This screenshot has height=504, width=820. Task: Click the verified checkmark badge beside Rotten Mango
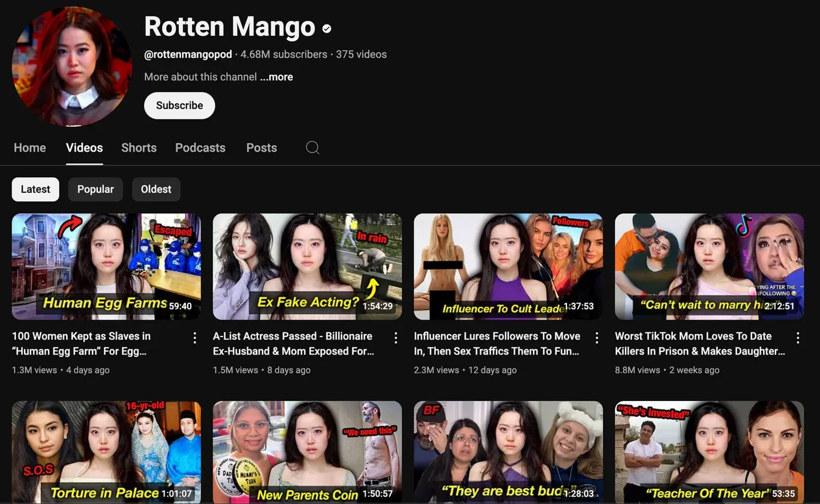click(327, 28)
